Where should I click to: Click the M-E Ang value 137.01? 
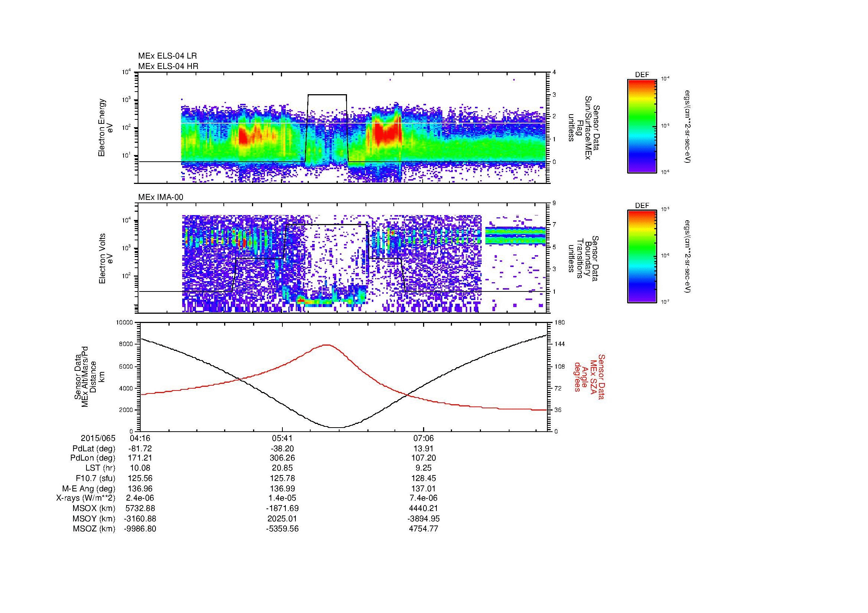[x=423, y=488]
